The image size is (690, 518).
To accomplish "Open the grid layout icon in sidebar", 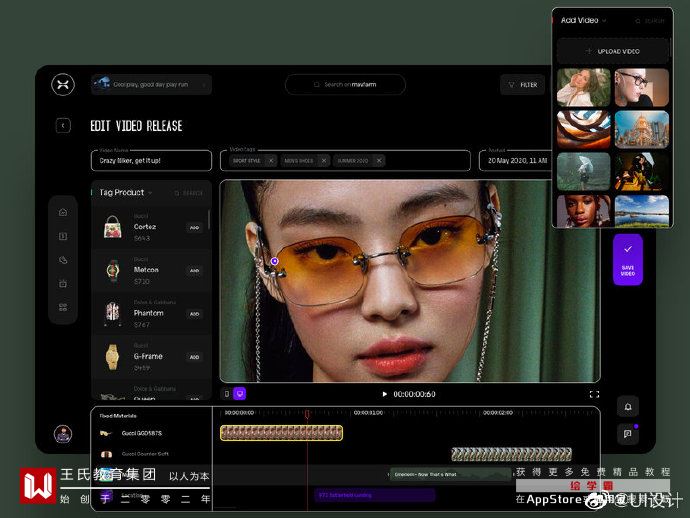I will (x=63, y=307).
